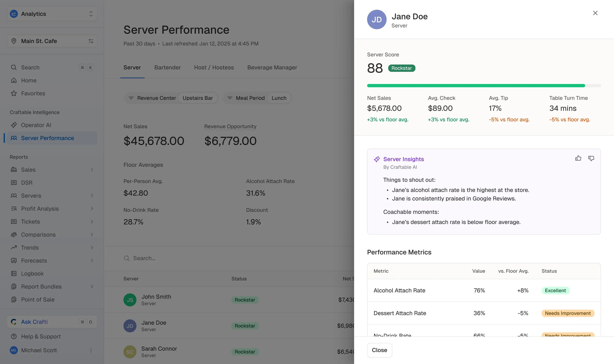Click the Trends arrow icon

tap(14, 248)
